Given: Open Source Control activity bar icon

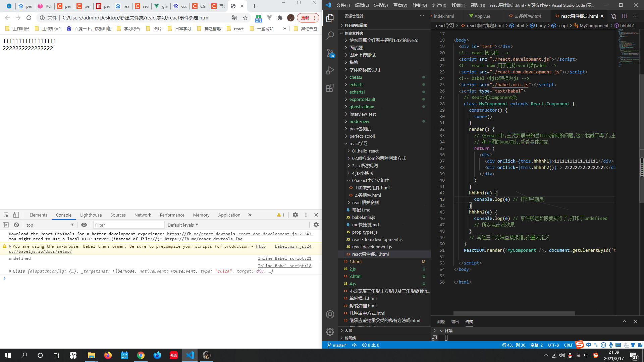Looking at the screenshot, I should [x=330, y=53].
